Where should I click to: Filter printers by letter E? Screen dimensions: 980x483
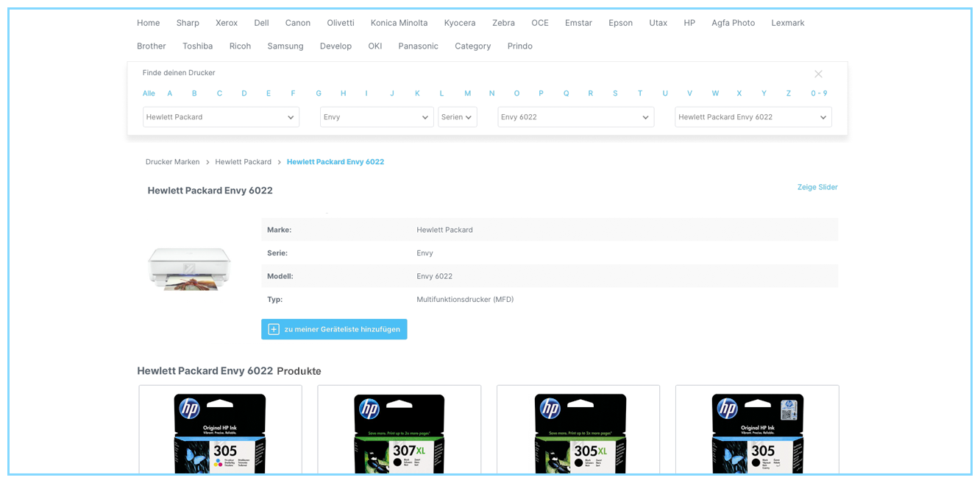269,94
